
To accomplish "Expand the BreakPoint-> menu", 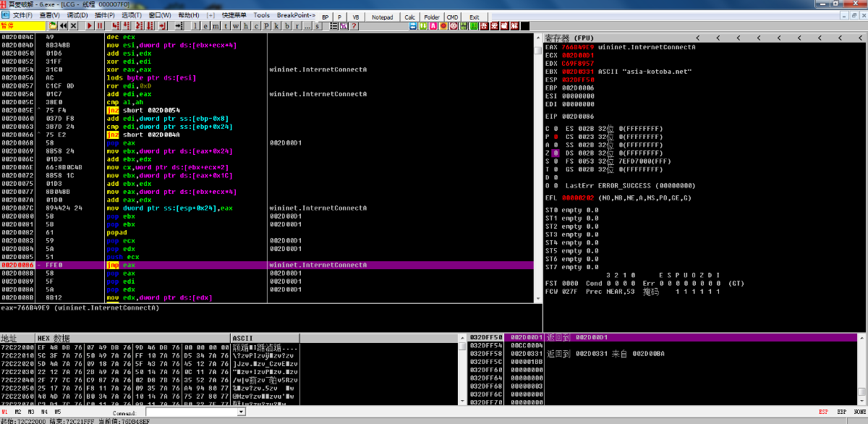I will pyautogui.click(x=296, y=15).
